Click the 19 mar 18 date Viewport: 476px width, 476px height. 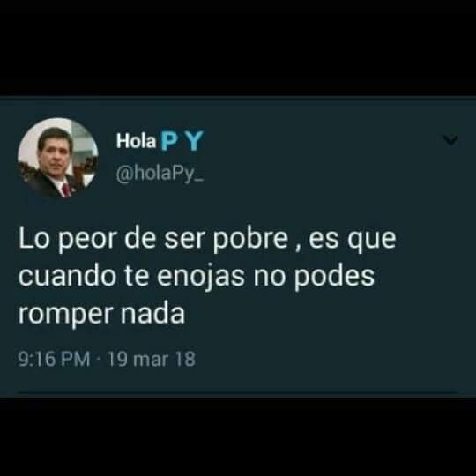tap(152, 359)
